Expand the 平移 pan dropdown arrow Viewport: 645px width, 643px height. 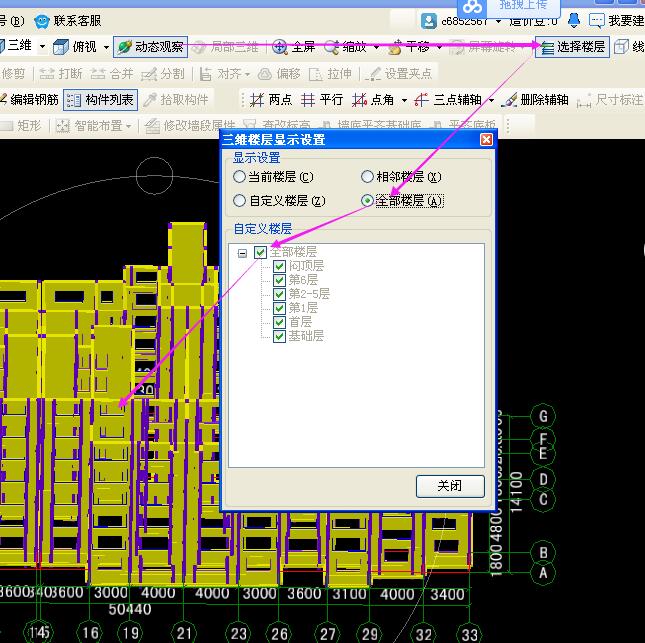tap(439, 47)
